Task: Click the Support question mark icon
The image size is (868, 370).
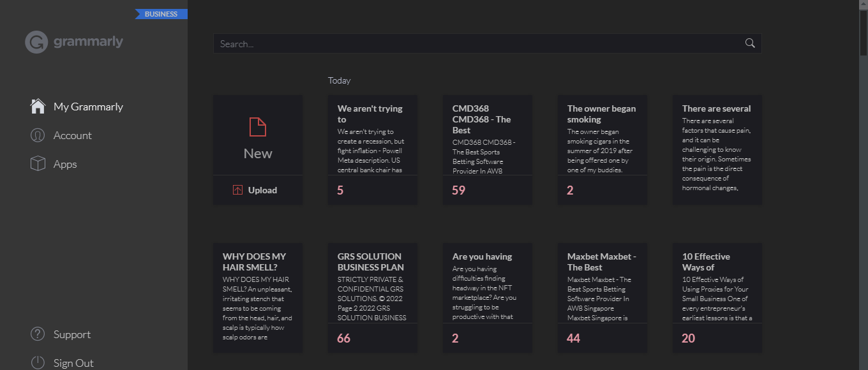Action: [38, 334]
